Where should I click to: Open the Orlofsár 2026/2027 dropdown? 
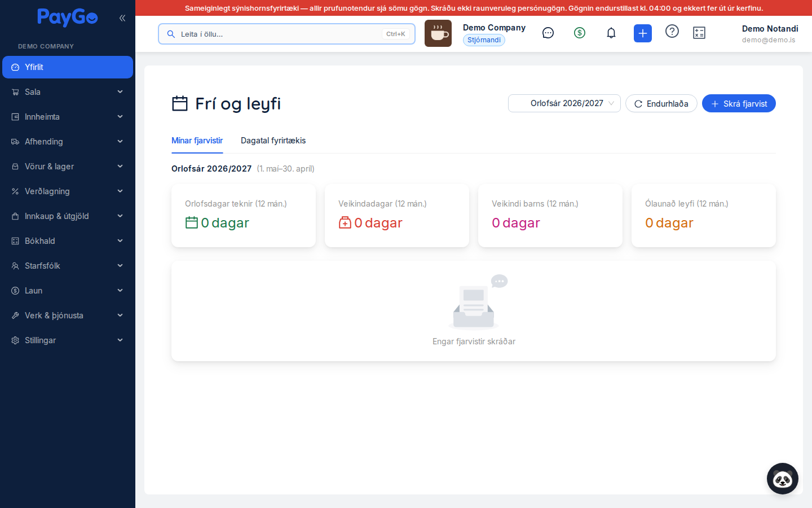pos(564,103)
